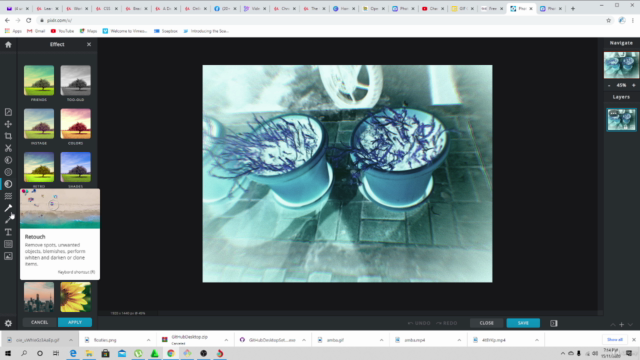Open the Soapbox bookmark
Viewport: 640px width, 360px height.
point(166,31)
